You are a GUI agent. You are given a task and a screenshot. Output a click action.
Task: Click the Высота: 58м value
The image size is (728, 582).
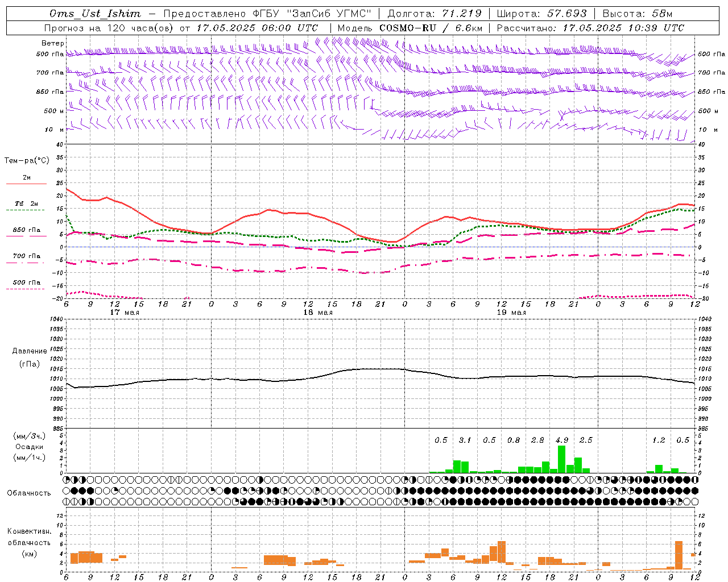637,14
